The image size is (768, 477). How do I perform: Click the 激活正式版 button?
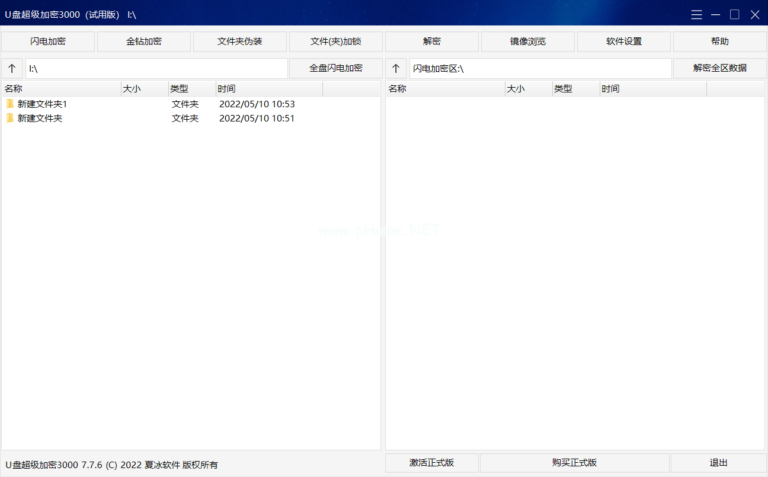431,463
